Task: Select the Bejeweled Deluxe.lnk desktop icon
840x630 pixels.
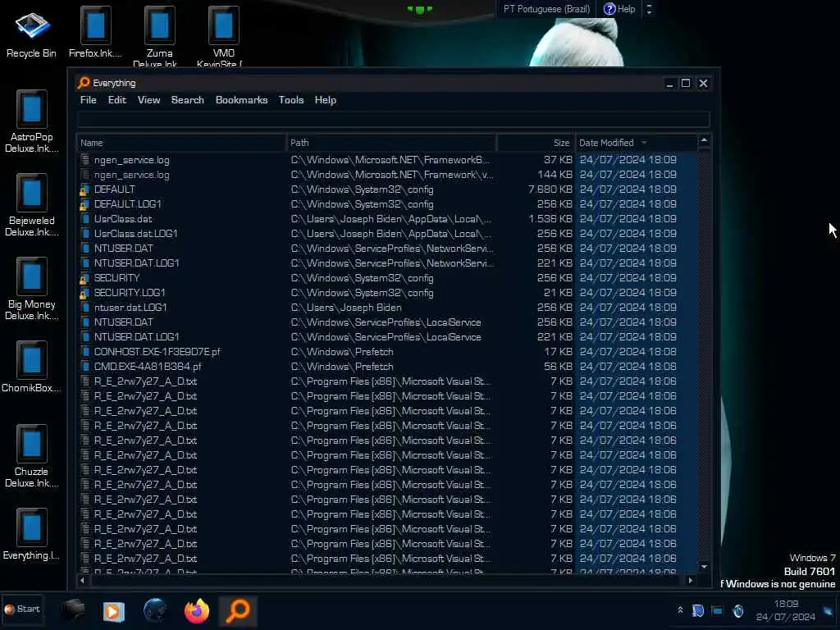Action: 31,205
